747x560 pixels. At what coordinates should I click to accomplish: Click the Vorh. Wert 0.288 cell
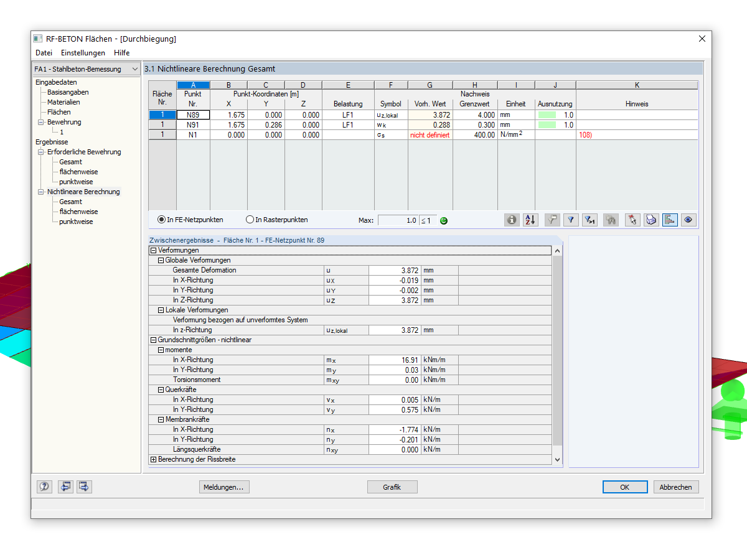pyautogui.click(x=430, y=125)
